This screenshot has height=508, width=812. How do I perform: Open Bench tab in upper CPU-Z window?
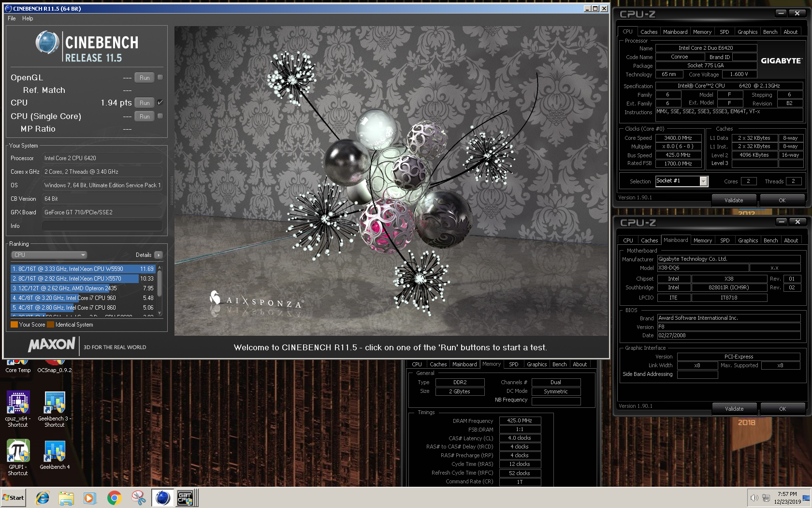pyautogui.click(x=770, y=32)
